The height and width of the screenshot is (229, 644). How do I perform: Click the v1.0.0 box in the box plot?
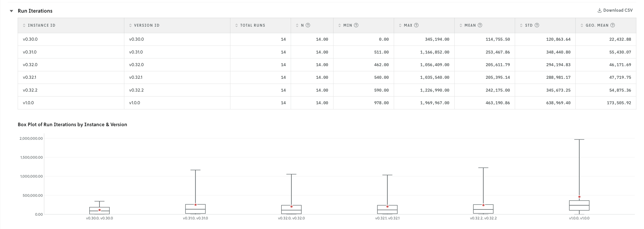click(579, 205)
